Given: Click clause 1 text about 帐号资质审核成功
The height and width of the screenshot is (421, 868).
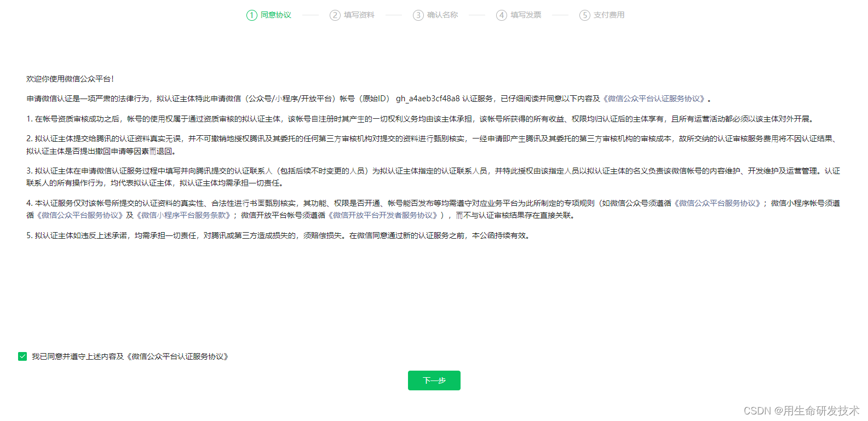Looking at the screenshot, I should [x=421, y=119].
